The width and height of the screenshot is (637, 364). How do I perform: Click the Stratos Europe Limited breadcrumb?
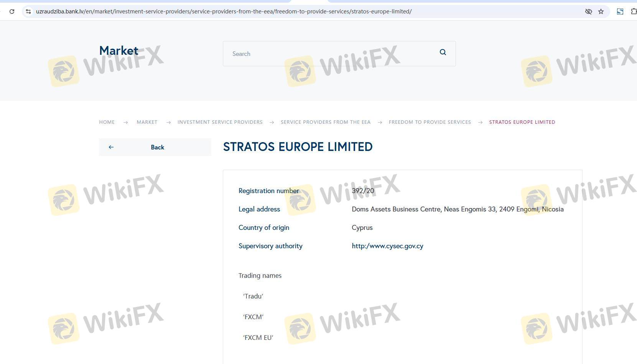point(522,122)
